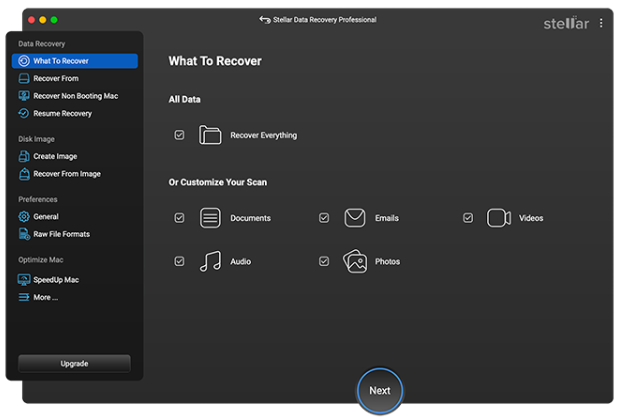The image size is (618, 418).
Task: Click the Videos camera icon
Action: pyautogui.click(x=498, y=218)
